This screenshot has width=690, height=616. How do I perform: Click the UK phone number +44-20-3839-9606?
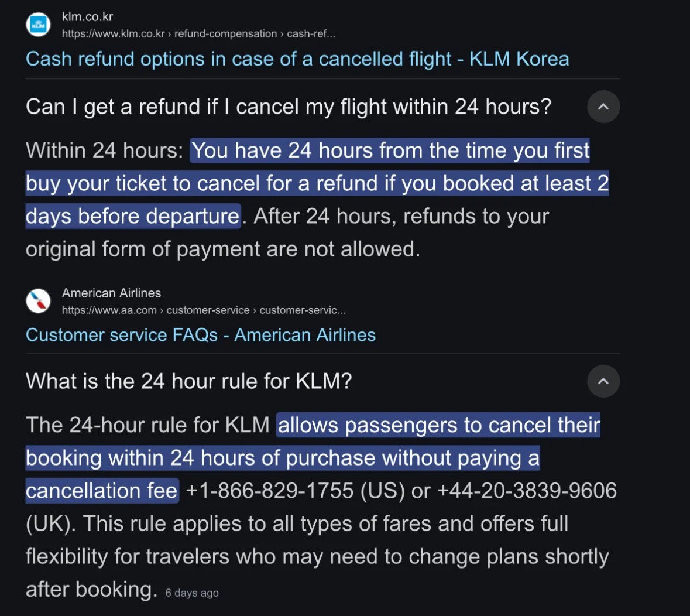pos(526,491)
